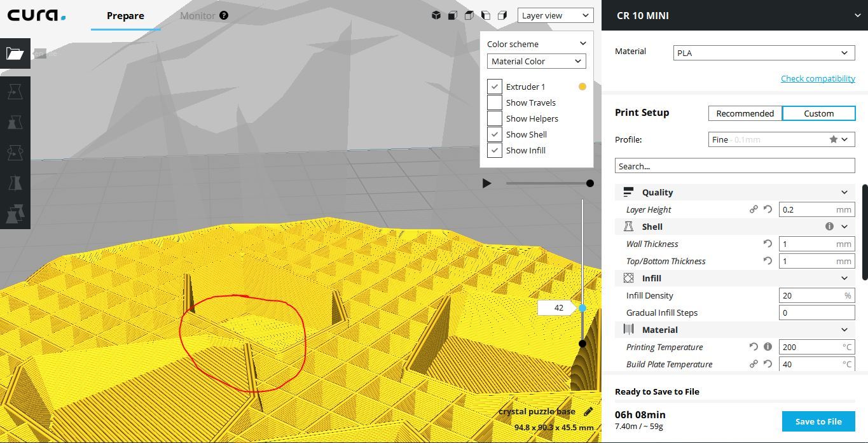This screenshot has width=868, height=443.
Task: Reset Build Plate Temperature with revert arrow
Action: 768,364
